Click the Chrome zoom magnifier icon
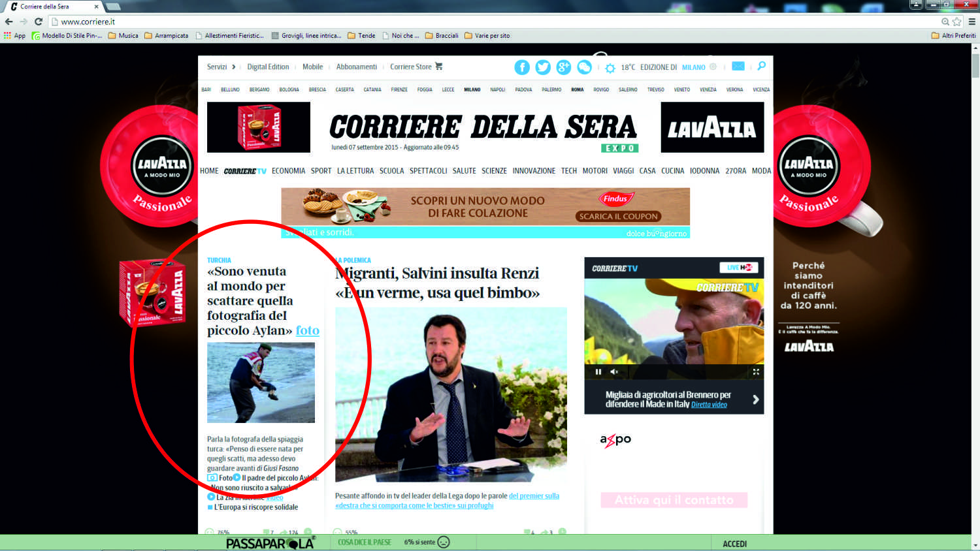Viewport: 980px width, 551px height. tap(945, 22)
